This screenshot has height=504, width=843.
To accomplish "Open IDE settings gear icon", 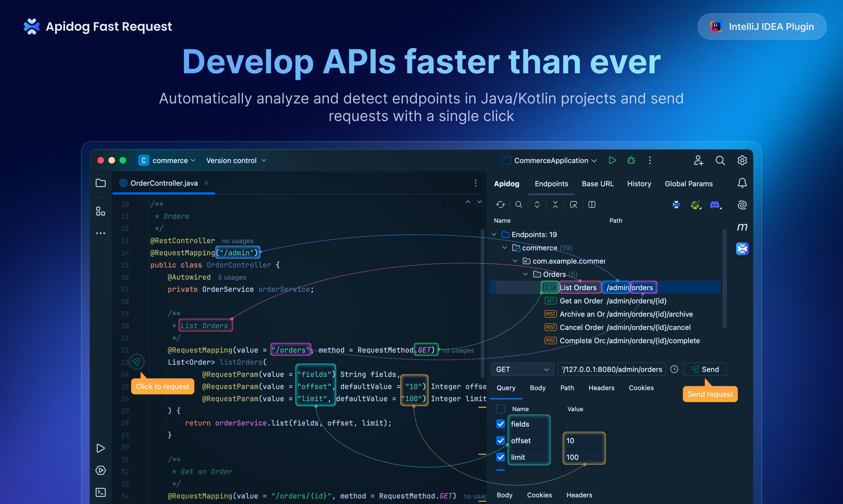I will [742, 160].
